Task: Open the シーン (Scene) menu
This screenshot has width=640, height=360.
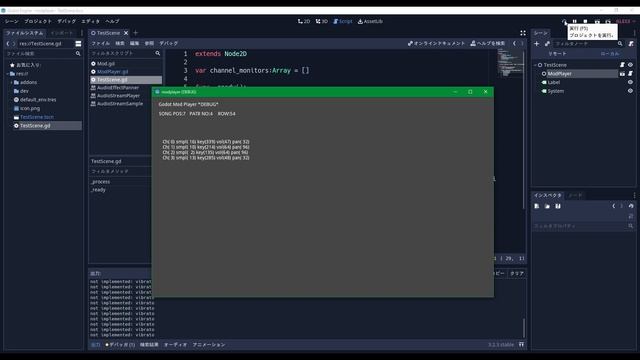Action: (x=12, y=21)
